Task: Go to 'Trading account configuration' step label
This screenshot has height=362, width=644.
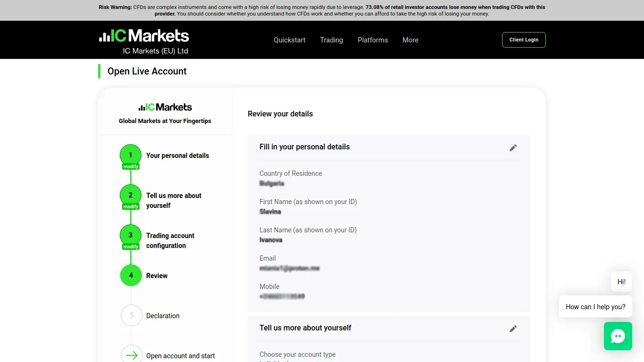Action: [170, 240]
